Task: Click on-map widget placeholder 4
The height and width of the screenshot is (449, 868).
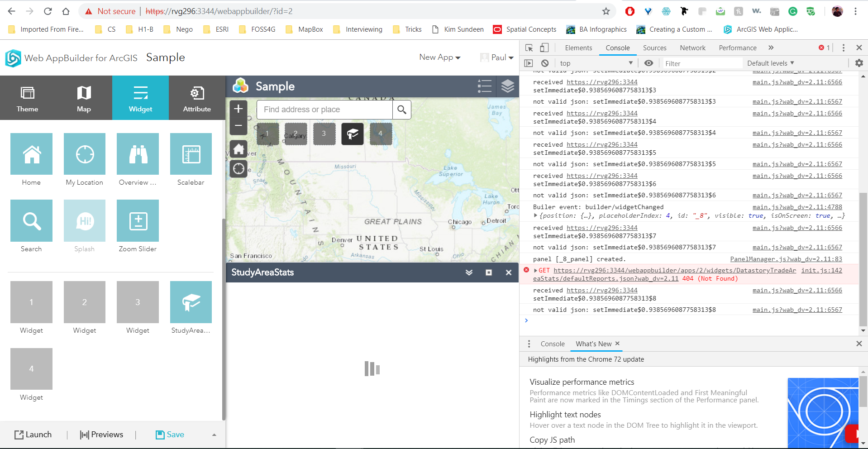Action: 381,134
